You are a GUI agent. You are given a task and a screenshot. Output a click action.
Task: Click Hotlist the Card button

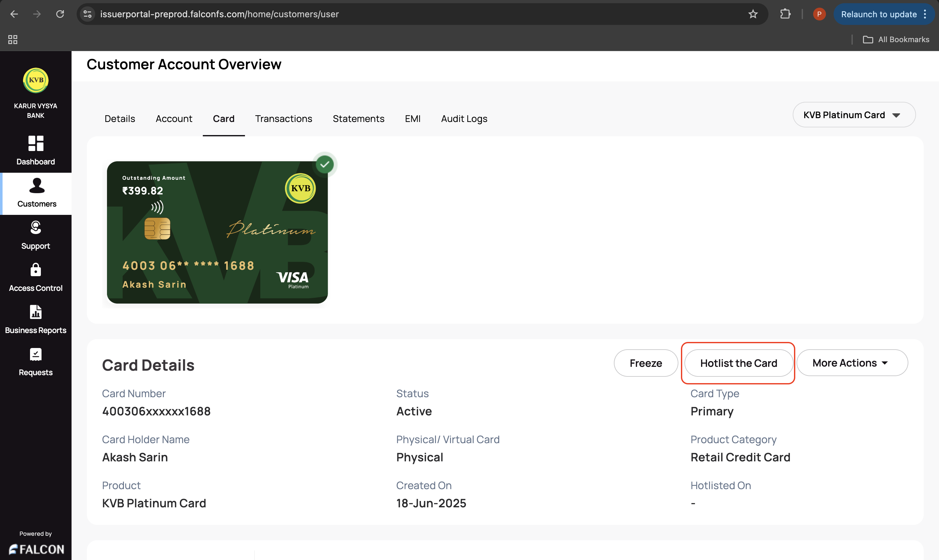point(738,363)
